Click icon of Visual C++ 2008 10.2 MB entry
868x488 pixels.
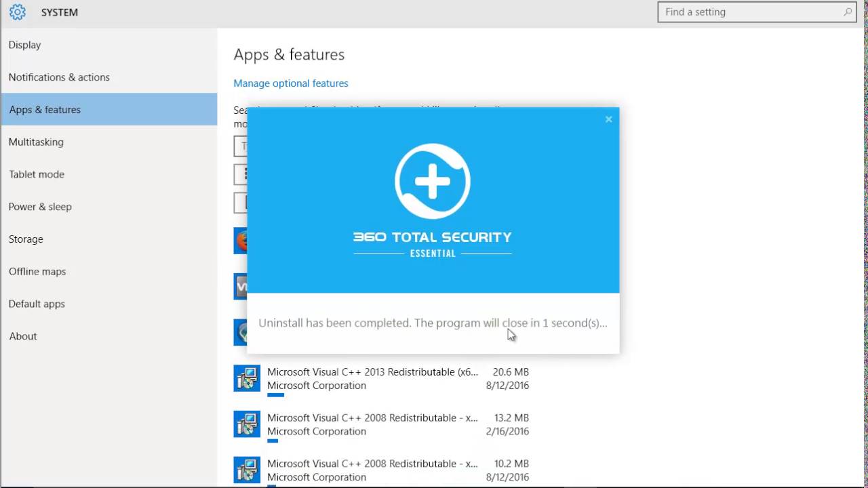247,470
